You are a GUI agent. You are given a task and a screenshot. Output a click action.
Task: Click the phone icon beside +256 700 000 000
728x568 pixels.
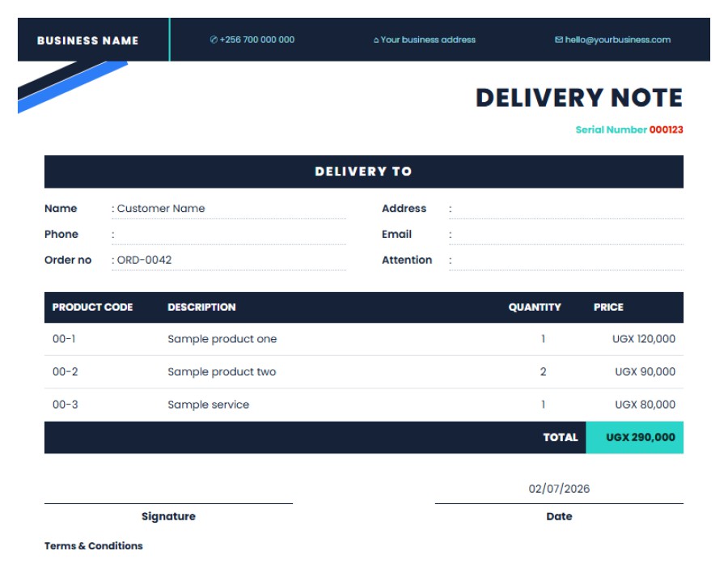point(214,40)
